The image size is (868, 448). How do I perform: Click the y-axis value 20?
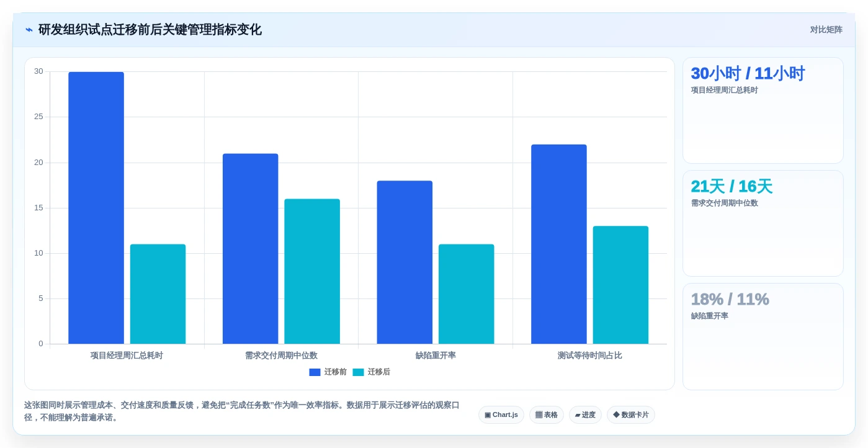click(38, 163)
